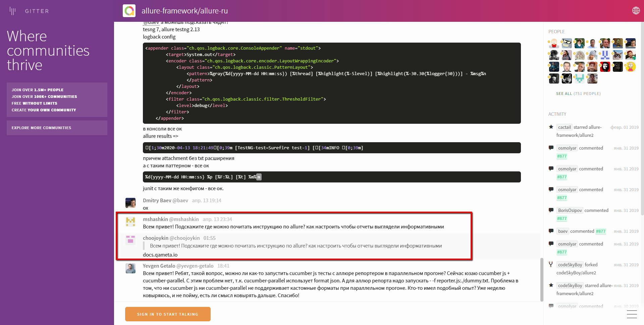Viewport: 644px width, 325px height.
Task: Click the fork icon beside codeSkyBoy forked
Action: tap(551, 264)
